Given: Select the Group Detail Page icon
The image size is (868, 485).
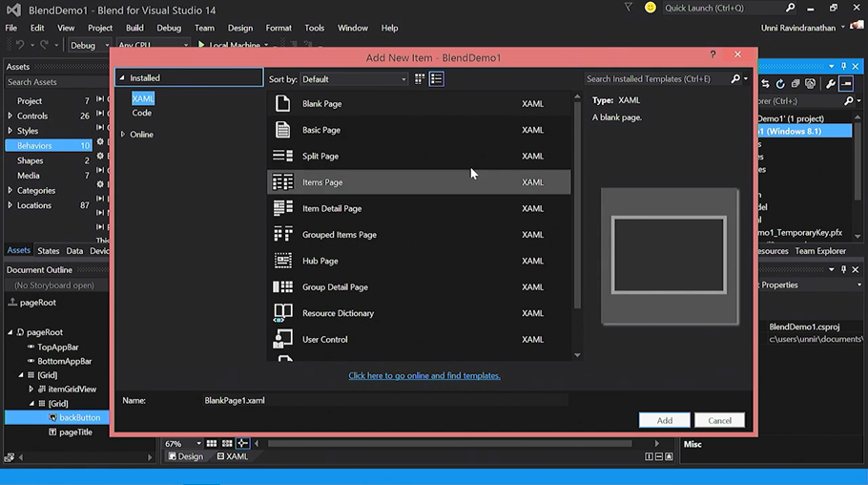Looking at the screenshot, I should (x=283, y=286).
